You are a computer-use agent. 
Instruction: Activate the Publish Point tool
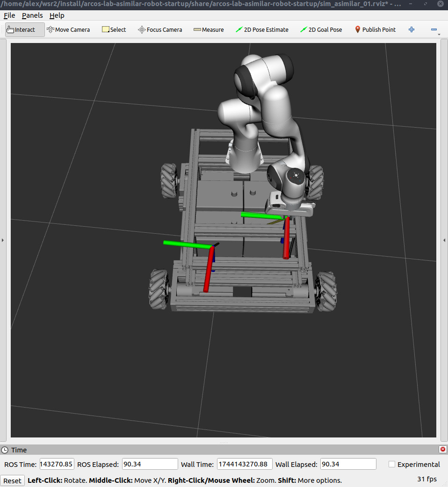tap(375, 29)
